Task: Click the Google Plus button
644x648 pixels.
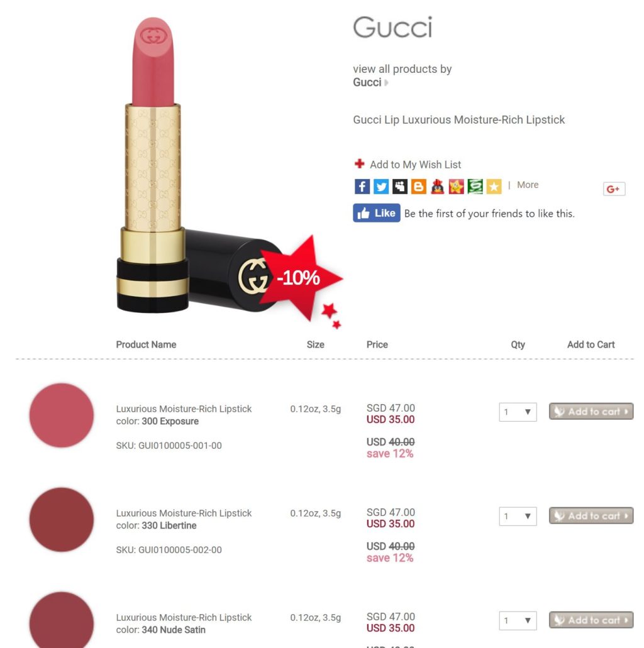Action: coord(614,189)
